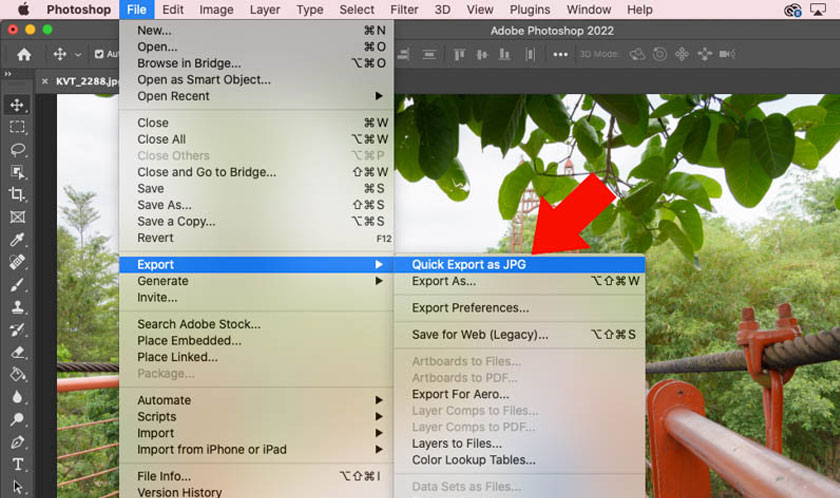Screen dimensions: 840x498
Task: Toggle the Auto-Select checkbox
Action: pyautogui.click(x=100, y=55)
